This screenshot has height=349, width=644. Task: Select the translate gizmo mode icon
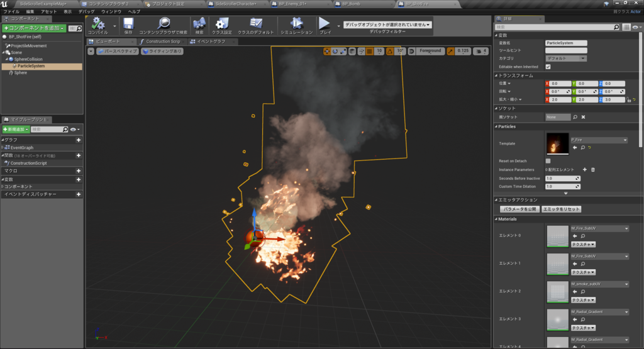coord(327,52)
